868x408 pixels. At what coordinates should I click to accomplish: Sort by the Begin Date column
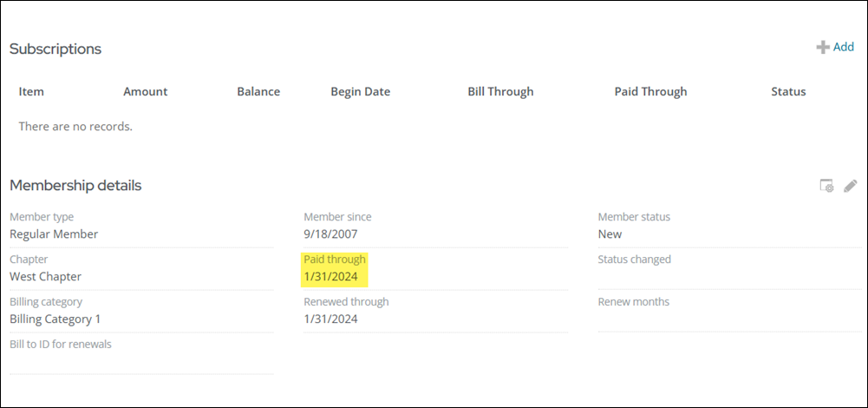point(360,92)
